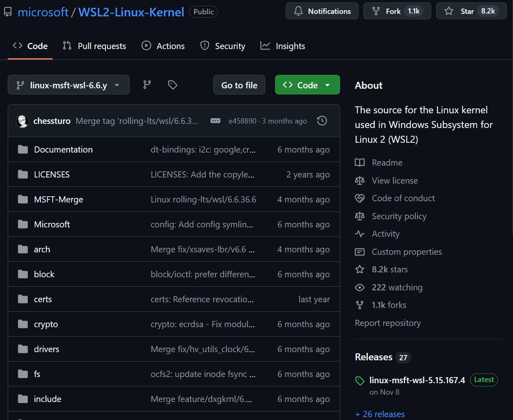Open chessturo's profile link
The image size is (513, 420).
tap(52, 121)
